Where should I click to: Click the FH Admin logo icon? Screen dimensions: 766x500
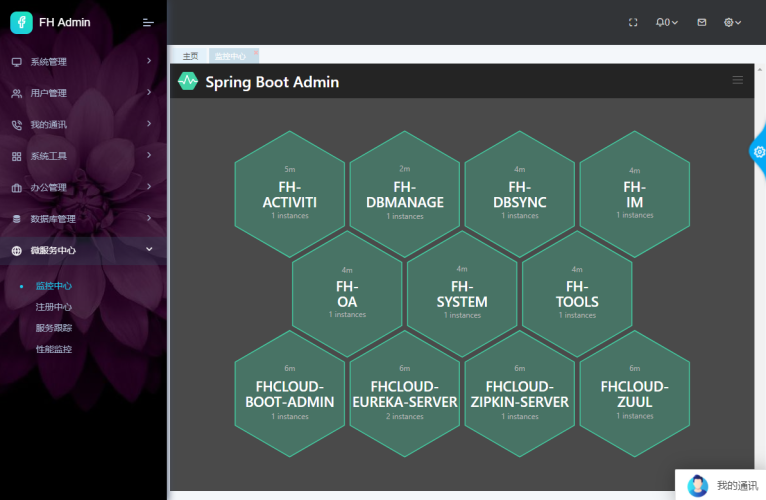21,22
